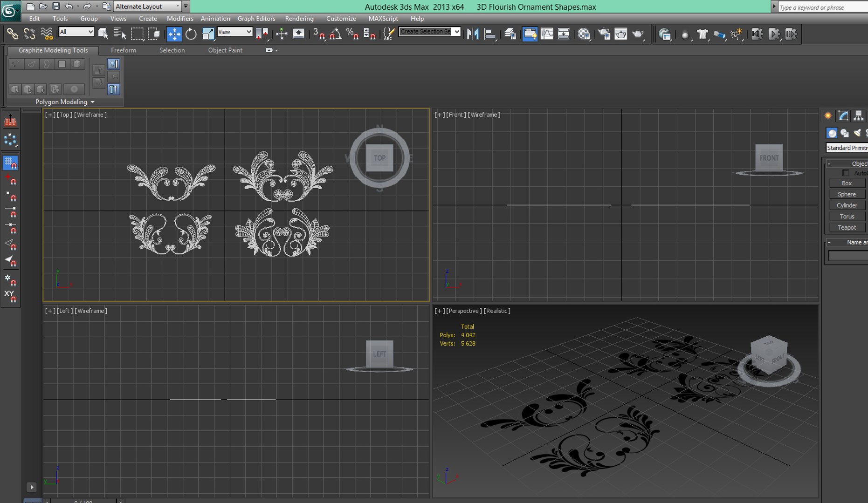868x503 pixels.
Task: Toggle the Angle Snap button
Action: pos(335,34)
